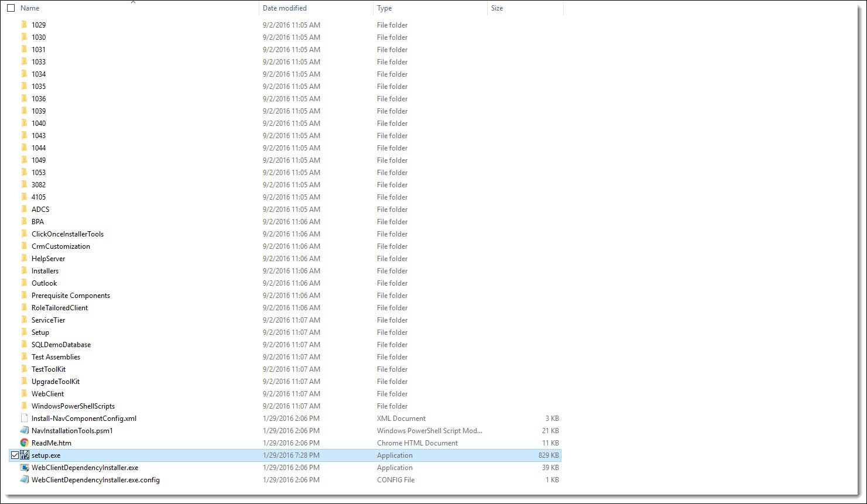Screen dimensions: 867x504
Task: Click the folder icon beside SQLDemoDatabase
Action: click(24, 344)
